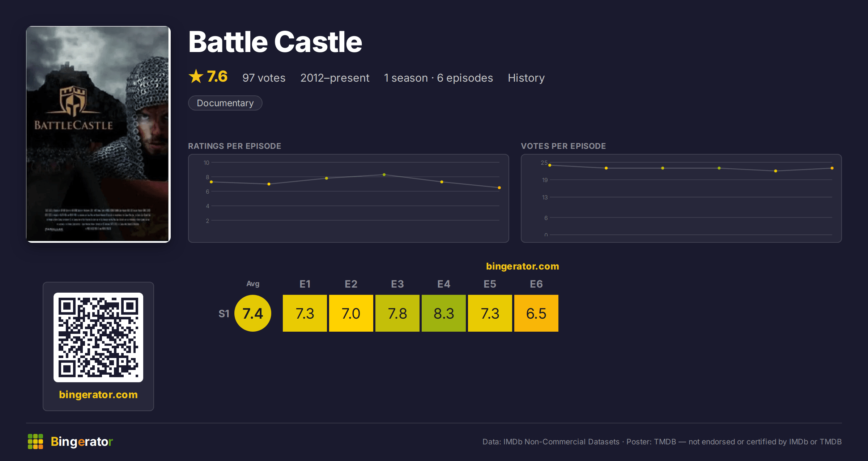
Task: Click episode 4 point in ratings chart
Action: 384,175
